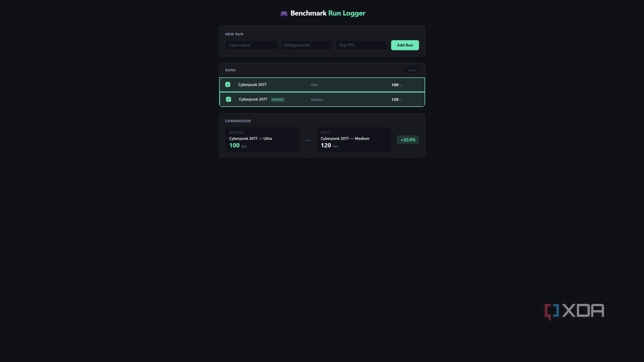Screen dimensions: 644x362
Task: Uncheck the Cyberpunk 2077 Ultra run
Action: click(227, 84)
